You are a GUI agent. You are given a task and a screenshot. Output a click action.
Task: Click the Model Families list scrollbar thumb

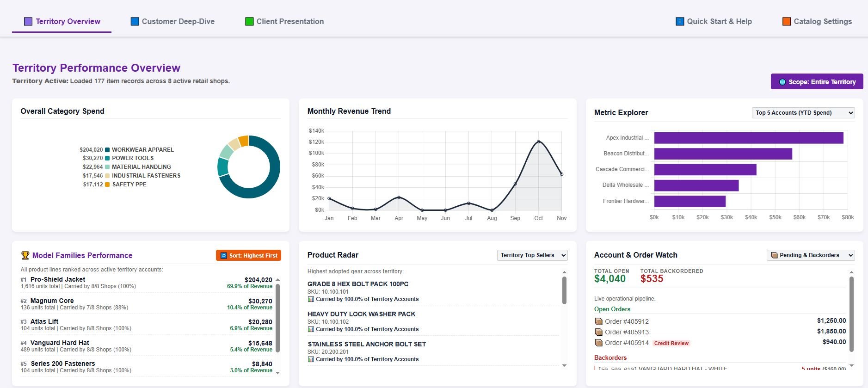(277, 318)
